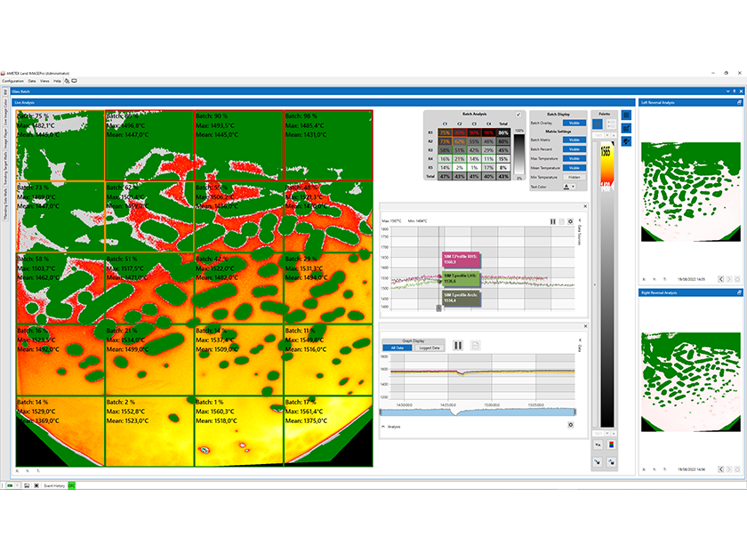Screen dimensions: 747x560
Task: Click the save icon next to the pause control
Action: tap(561, 220)
